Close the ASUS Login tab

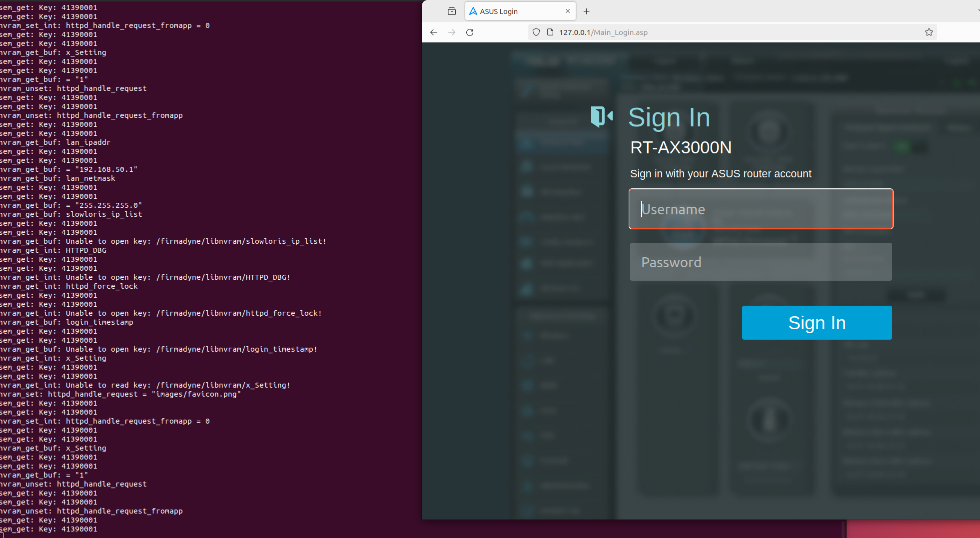(568, 11)
